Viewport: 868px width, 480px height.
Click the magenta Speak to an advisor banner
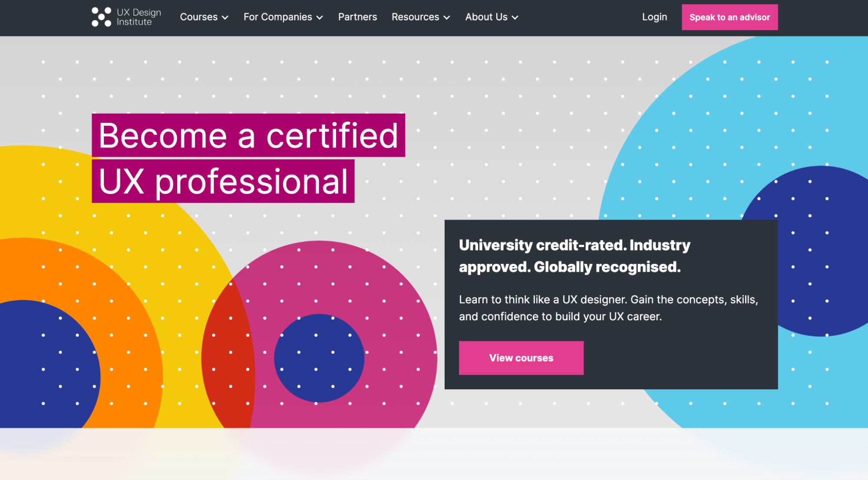pos(729,17)
